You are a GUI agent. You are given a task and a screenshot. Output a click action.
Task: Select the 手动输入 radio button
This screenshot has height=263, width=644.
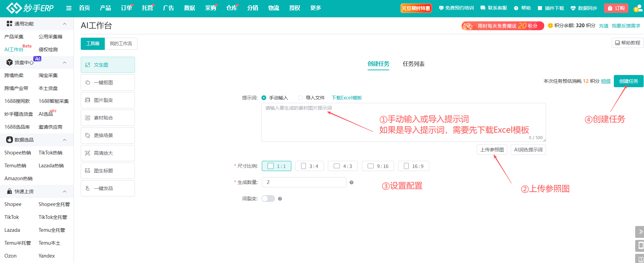coord(264,98)
